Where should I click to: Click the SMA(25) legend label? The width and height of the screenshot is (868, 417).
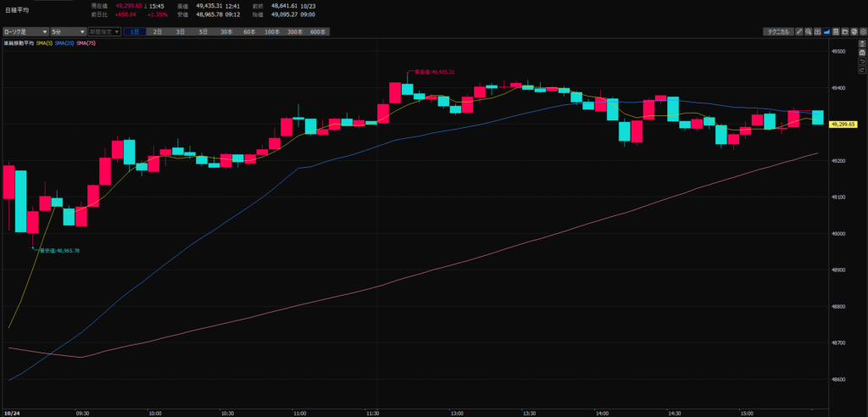coord(64,42)
